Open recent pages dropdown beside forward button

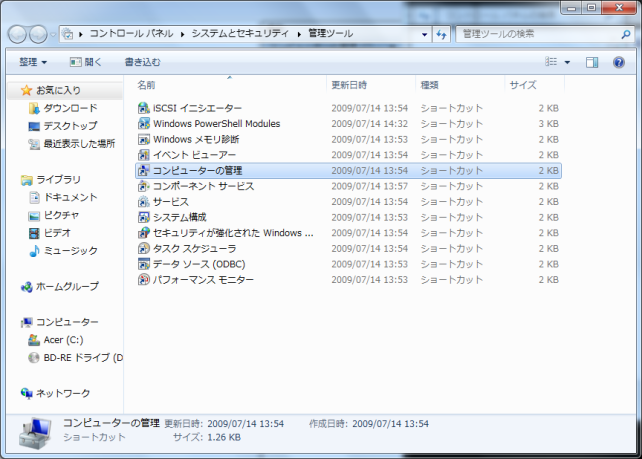click(x=53, y=34)
